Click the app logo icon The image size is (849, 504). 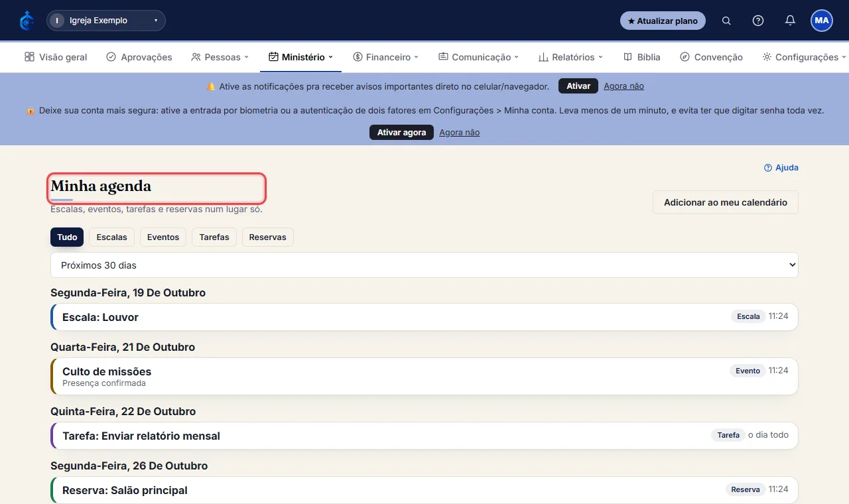point(27,21)
